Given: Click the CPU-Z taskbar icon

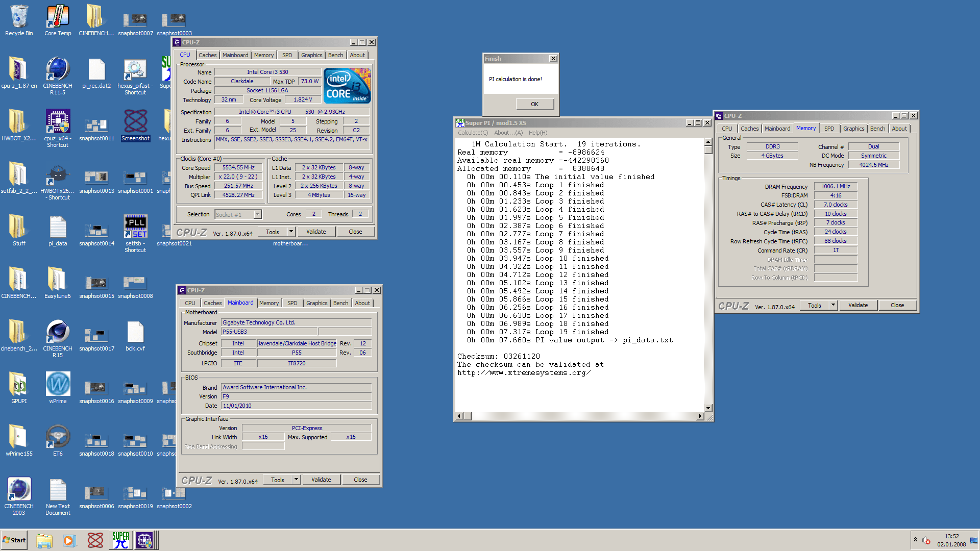Looking at the screenshot, I should click(144, 540).
